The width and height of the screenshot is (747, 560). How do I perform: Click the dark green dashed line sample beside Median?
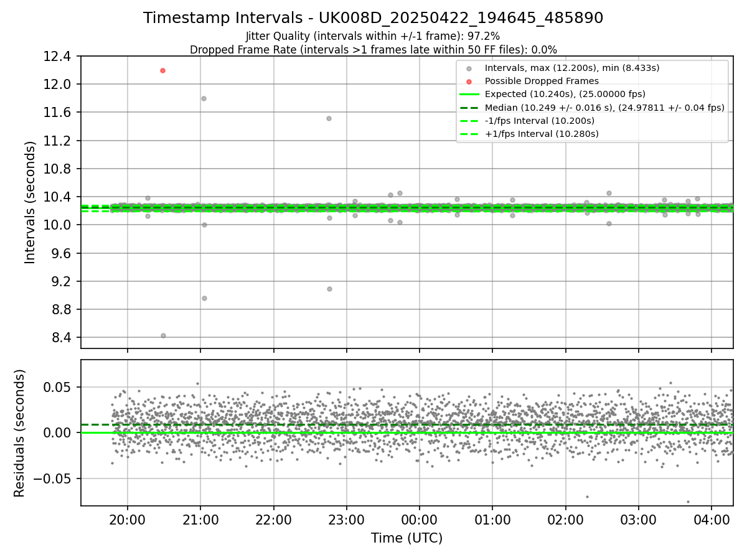[x=469, y=108]
